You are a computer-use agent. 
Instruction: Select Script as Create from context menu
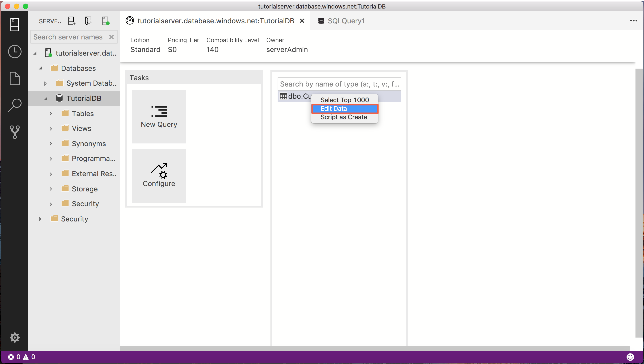point(344,117)
